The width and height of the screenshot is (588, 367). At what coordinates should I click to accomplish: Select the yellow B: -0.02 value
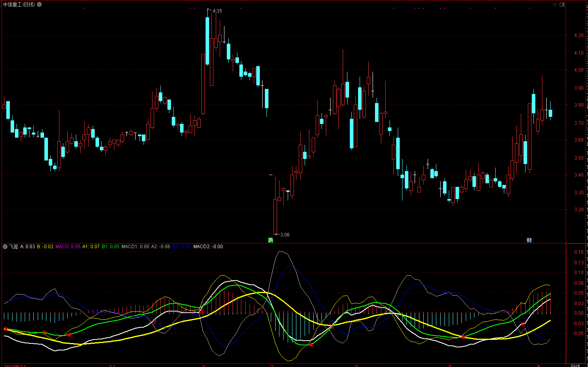click(45, 247)
